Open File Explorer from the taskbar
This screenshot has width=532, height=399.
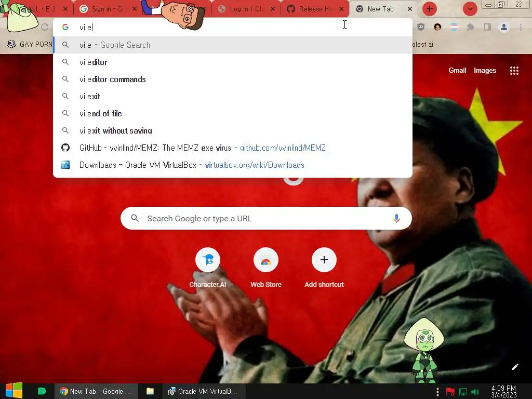(150, 391)
